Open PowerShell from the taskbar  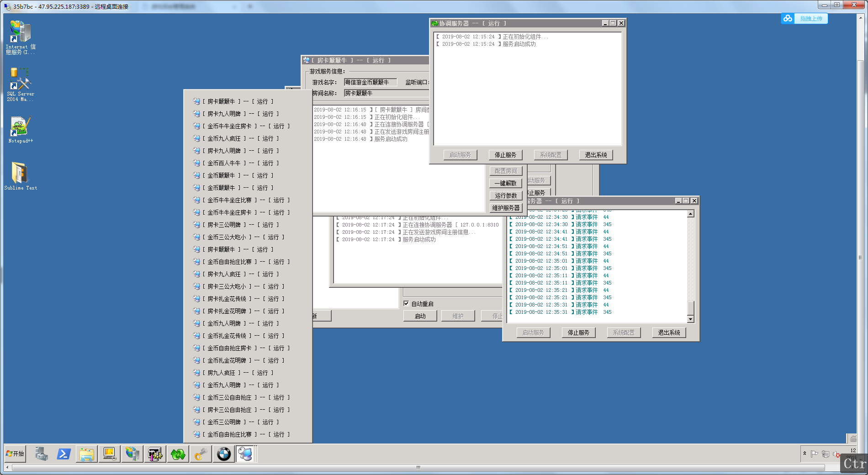point(64,454)
